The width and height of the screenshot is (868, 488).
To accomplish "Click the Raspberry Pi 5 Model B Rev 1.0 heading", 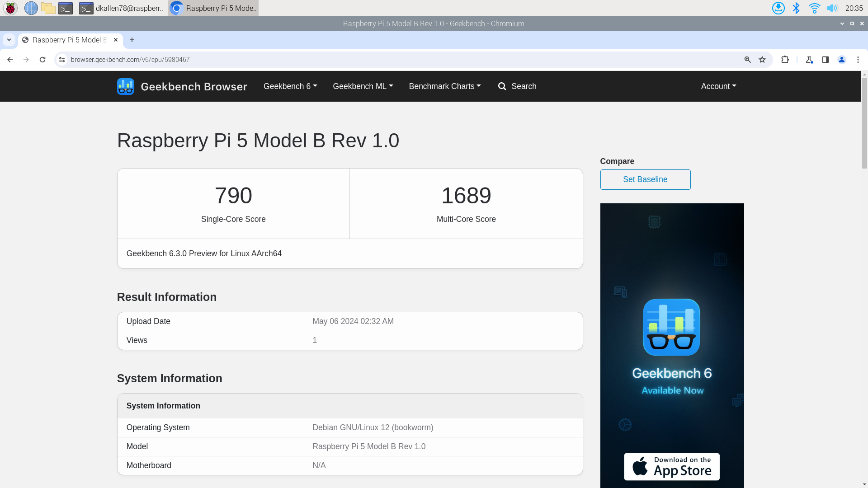I will (x=258, y=141).
